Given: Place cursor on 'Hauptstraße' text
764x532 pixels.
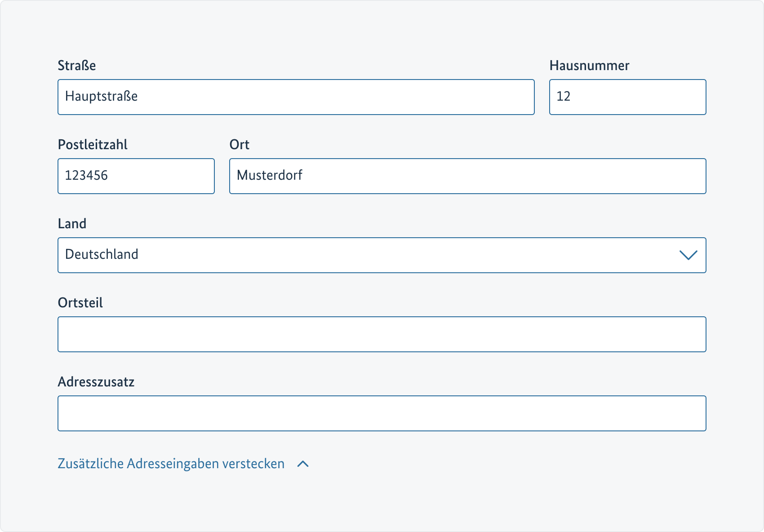Looking at the screenshot, I should 101,96.
